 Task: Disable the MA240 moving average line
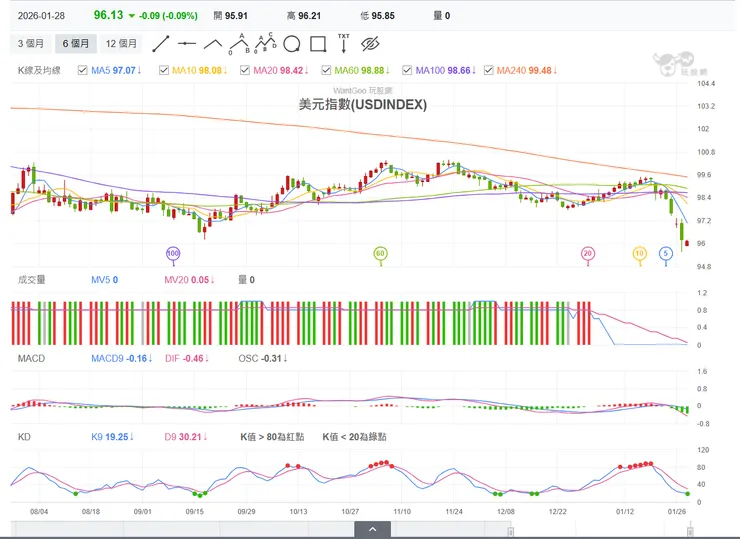click(x=488, y=70)
